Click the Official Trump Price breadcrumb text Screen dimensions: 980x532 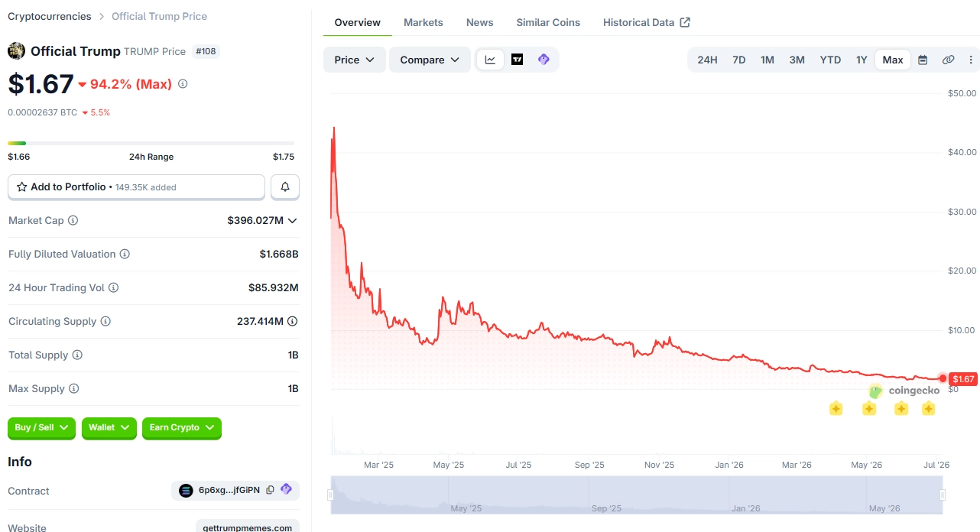pyautogui.click(x=159, y=16)
